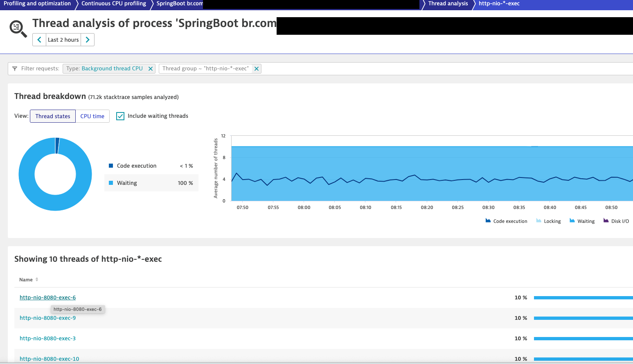
Task: Click the filter funnel icon
Action: coord(15,68)
